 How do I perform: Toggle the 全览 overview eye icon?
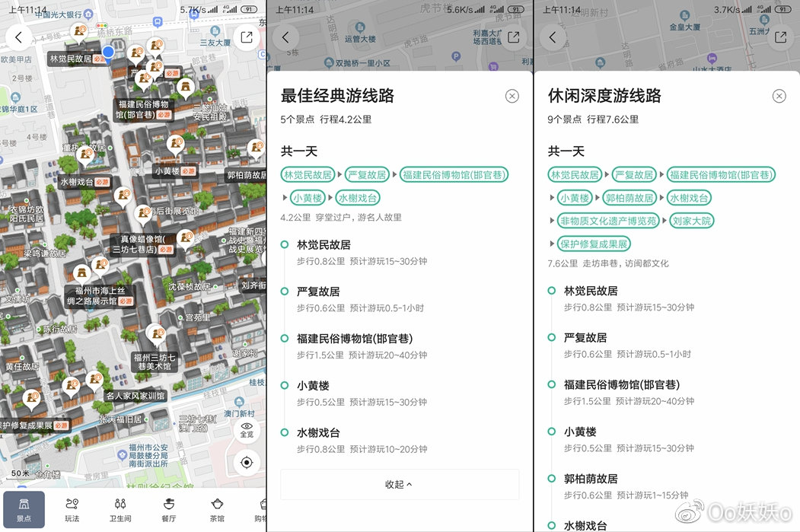[246, 430]
